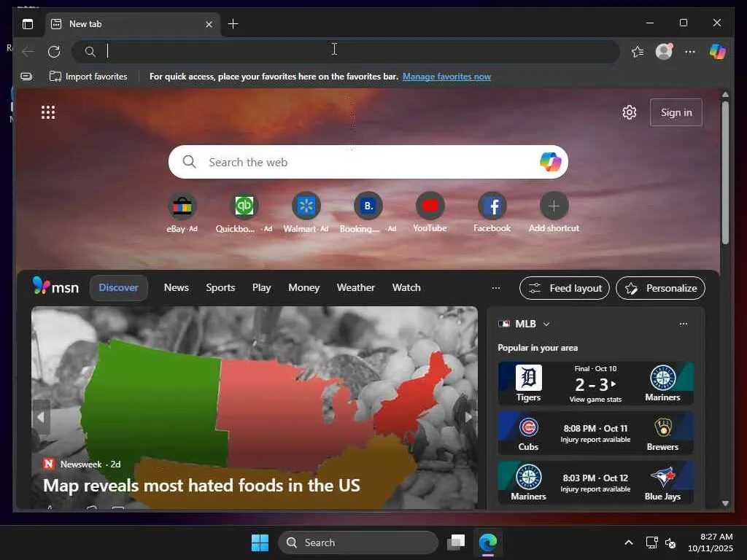Image resolution: width=747 pixels, height=560 pixels.
Task: Launch Copilot from the toolbar icon
Action: tap(718, 51)
